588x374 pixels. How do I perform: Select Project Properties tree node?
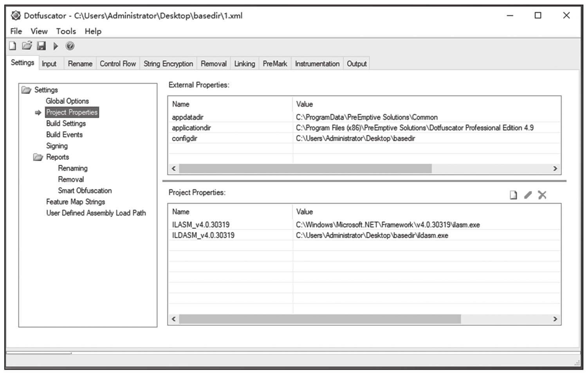(72, 112)
